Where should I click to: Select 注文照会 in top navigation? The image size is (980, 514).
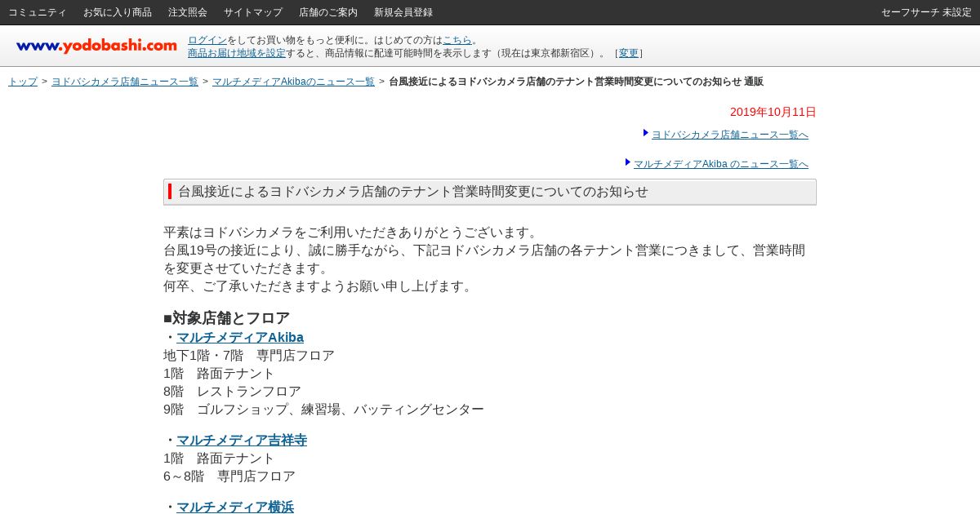[188, 12]
